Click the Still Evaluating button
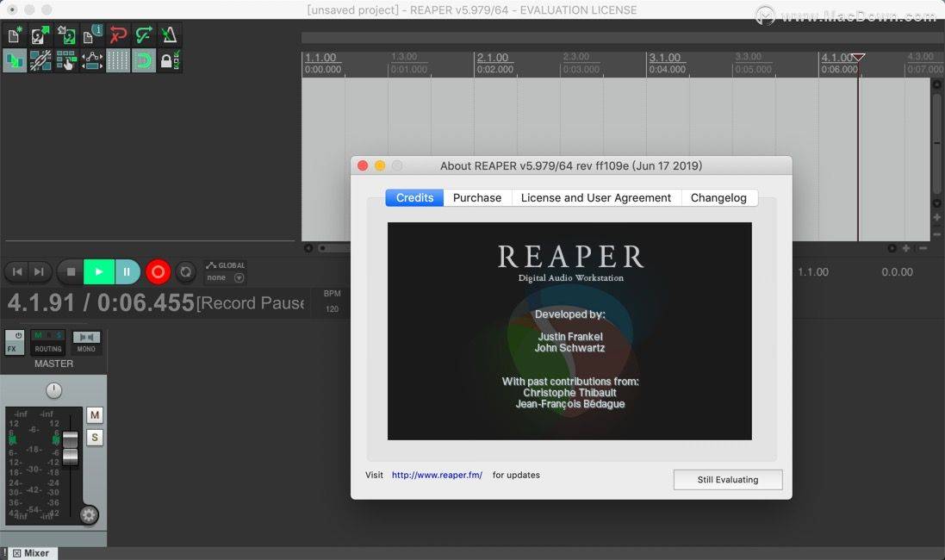The width and height of the screenshot is (945, 560). coord(727,480)
